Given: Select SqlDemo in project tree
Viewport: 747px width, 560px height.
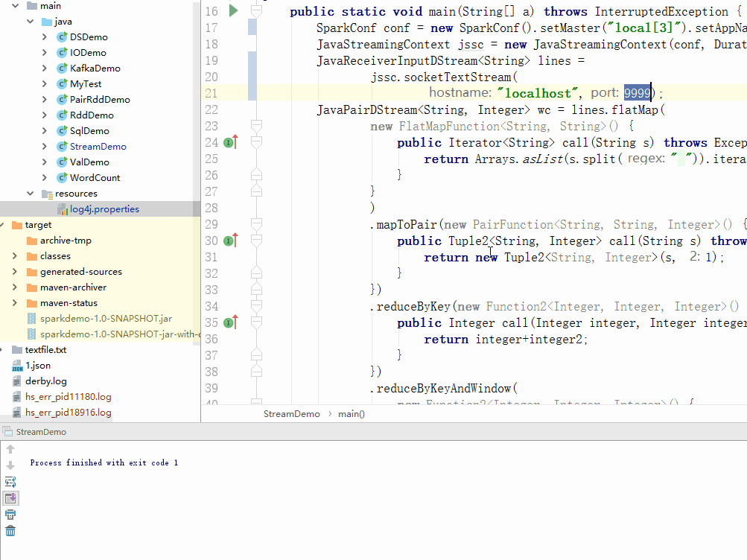Looking at the screenshot, I should coord(89,131).
